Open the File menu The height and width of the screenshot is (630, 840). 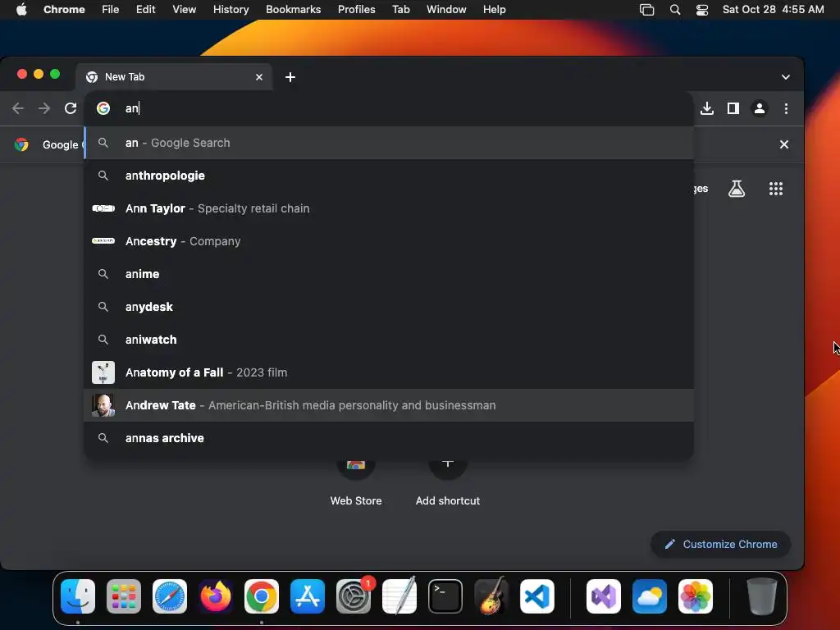pyautogui.click(x=111, y=10)
